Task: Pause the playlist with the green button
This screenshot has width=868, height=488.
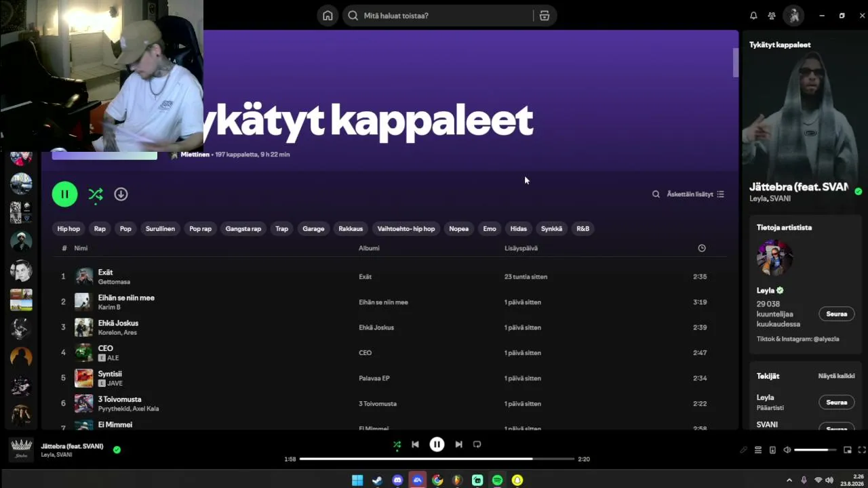Action: 65,195
